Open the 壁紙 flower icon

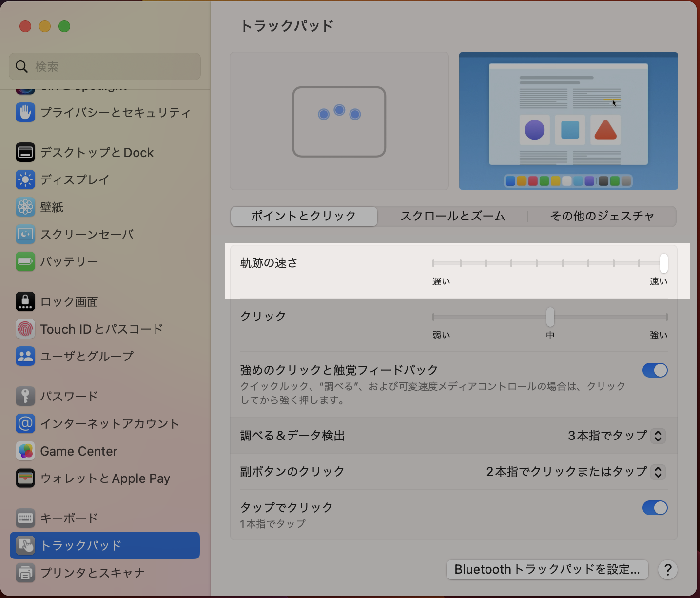pyautogui.click(x=25, y=207)
